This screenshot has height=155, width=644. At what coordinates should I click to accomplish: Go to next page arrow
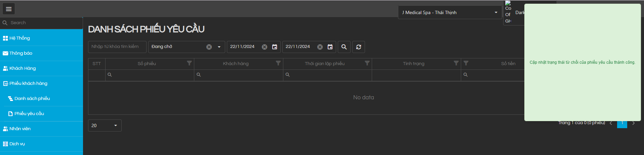[x=634, y=123]
